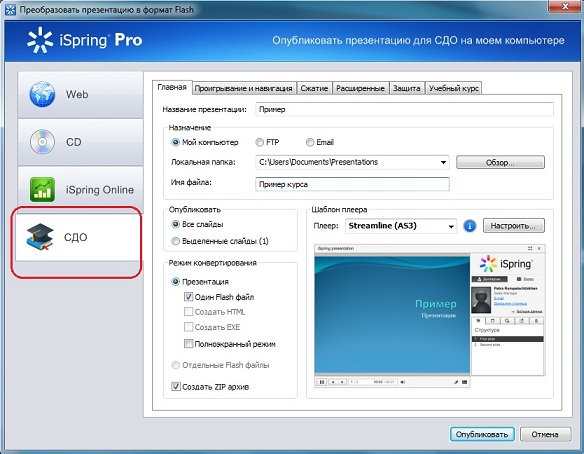Switch to the Учебный курс tab
584x454 pixels.
tap(453, 88)
